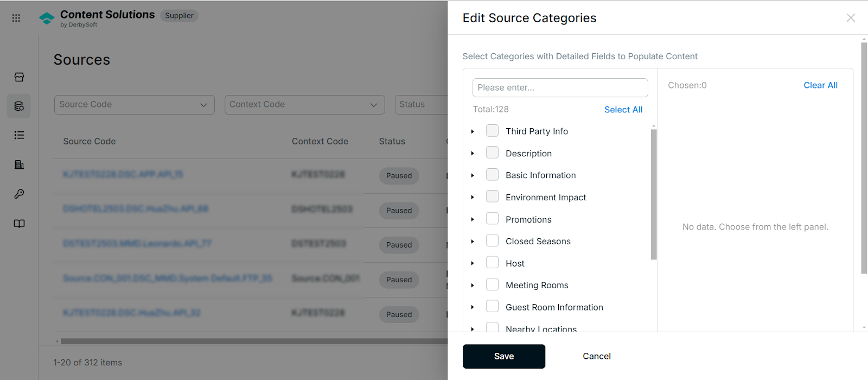Click Clear All chosen items
The image size is (868, 380).
pyautogui.click(x=820, y=85)
